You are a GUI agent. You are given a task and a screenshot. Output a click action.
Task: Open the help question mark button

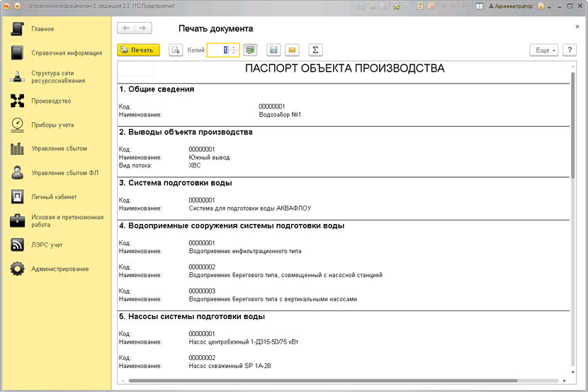(x=570, y=50)
